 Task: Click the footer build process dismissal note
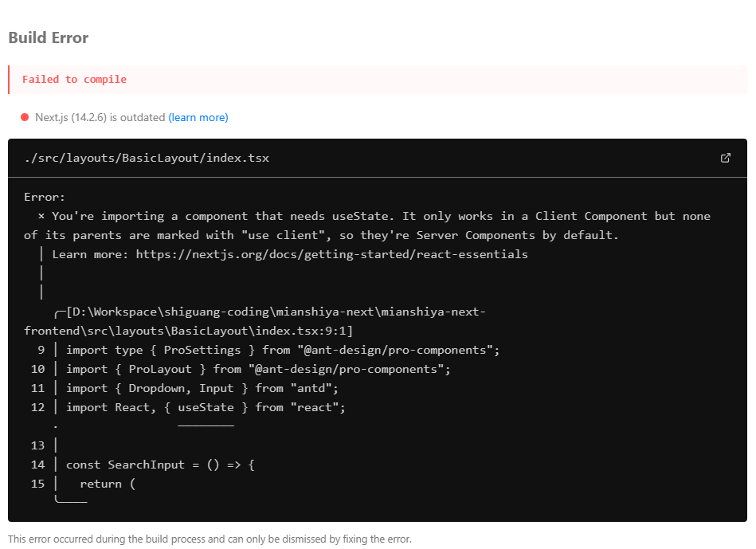[210, 539]
